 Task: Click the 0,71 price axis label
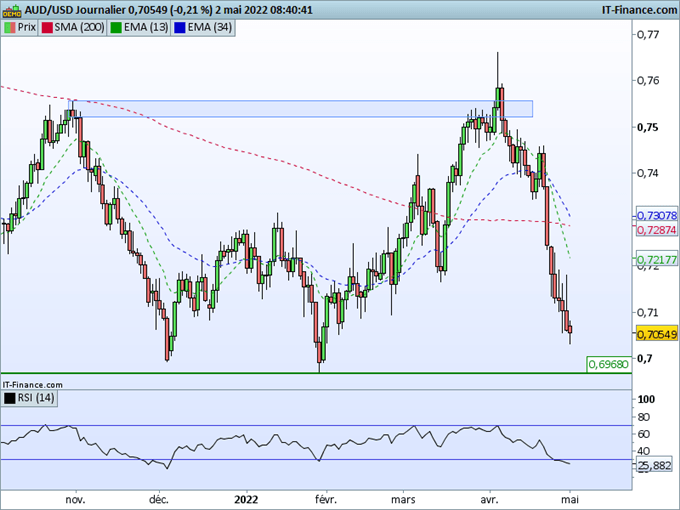[647, 312]
